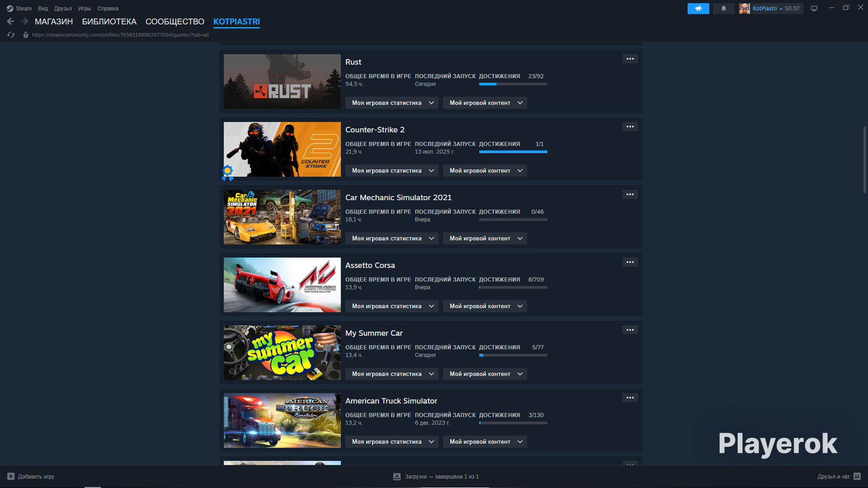Click the KotPiastri avatar picture
This screenshot has width=868, height=488.
[744, 8]
